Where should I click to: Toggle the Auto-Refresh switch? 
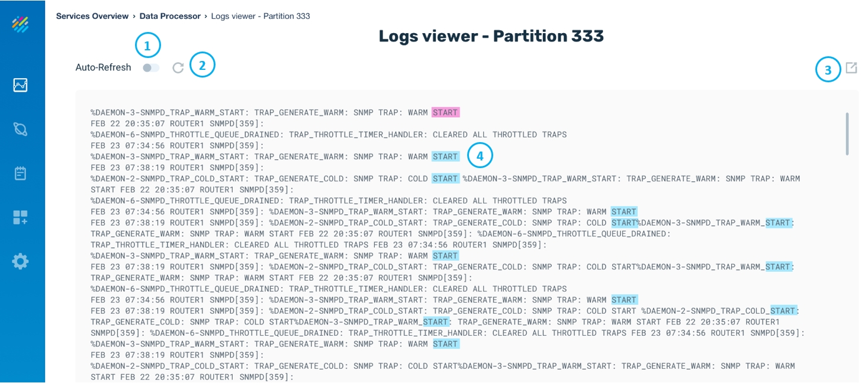(151, 68)
